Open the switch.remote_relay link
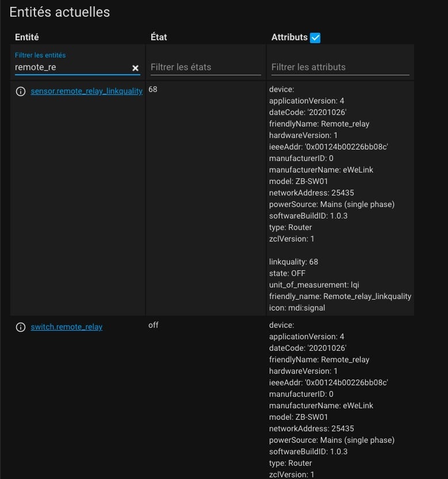The image size is (448, 479). click(66, 327)
